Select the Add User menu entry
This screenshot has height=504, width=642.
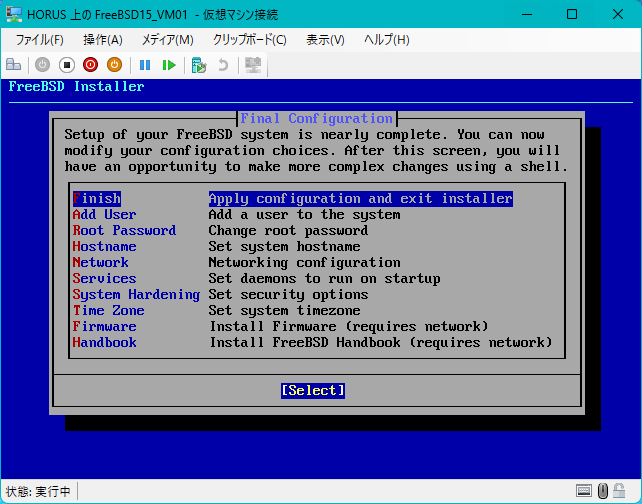tap(104, 215)
